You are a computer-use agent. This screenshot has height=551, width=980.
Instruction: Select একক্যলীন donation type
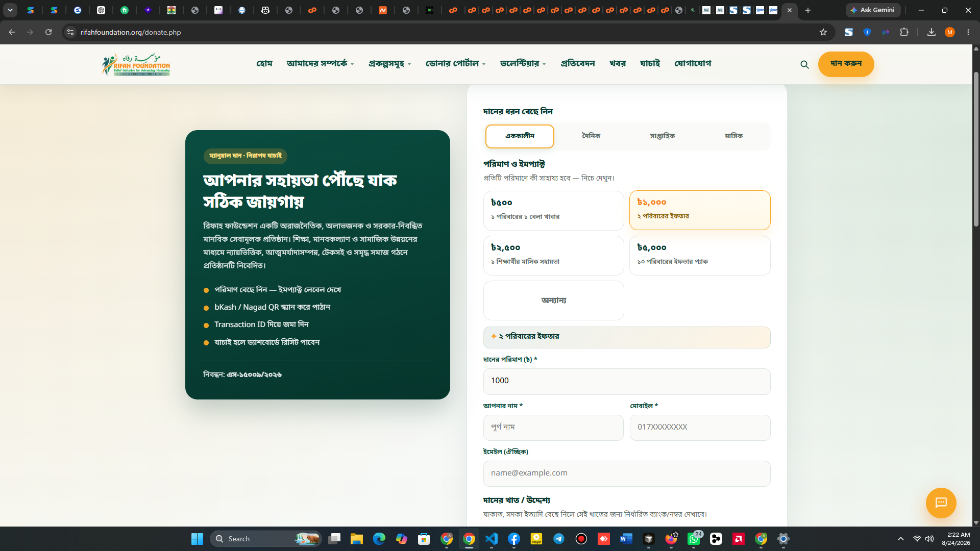520,136
